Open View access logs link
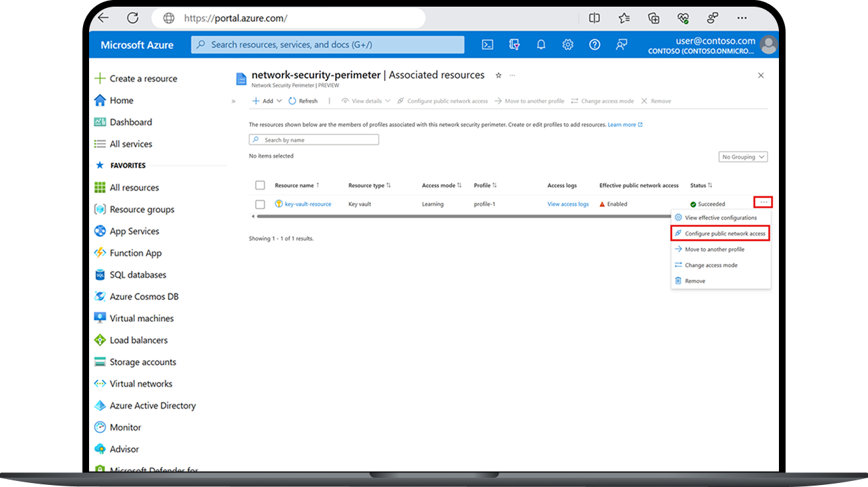This screenshot has width=868, height=487. 568,204
